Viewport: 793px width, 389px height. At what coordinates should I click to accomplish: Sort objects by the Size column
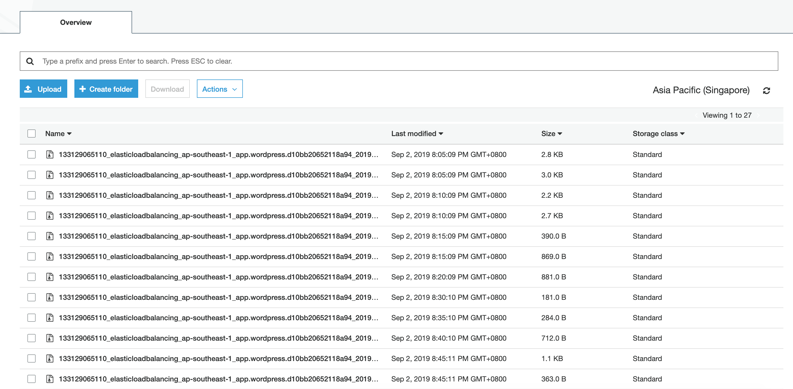[x=552, y=134]
